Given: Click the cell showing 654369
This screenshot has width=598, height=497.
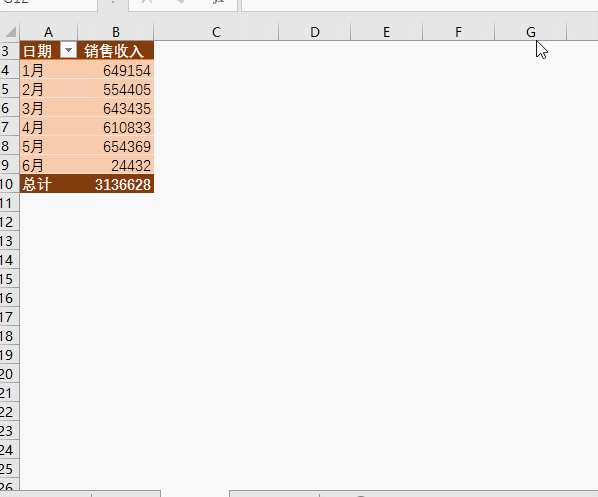Looking at the screenshot, I should click(x=116, y=146).
